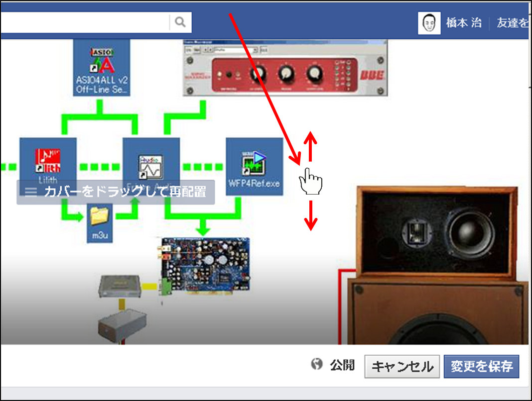Click the globe privacy icon
The image size is (532, 401).
tap(316, 365)
